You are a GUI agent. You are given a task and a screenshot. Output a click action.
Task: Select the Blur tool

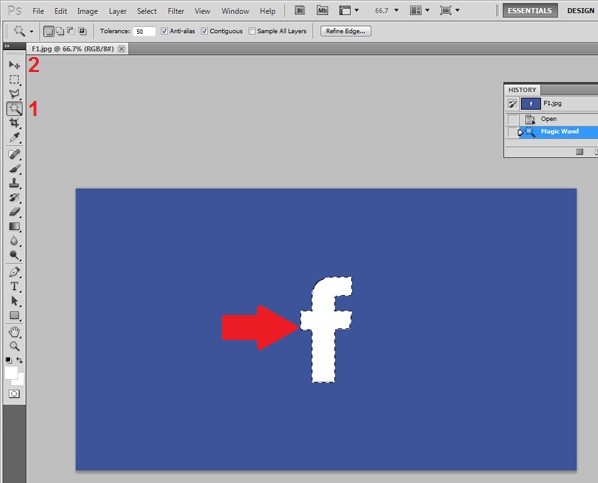click(x=14, y=241)
